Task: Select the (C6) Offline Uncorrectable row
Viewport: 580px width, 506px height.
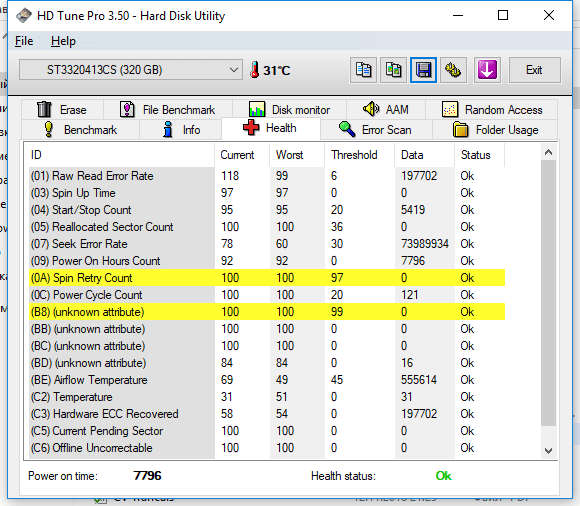Action: [x=267, y=448]
